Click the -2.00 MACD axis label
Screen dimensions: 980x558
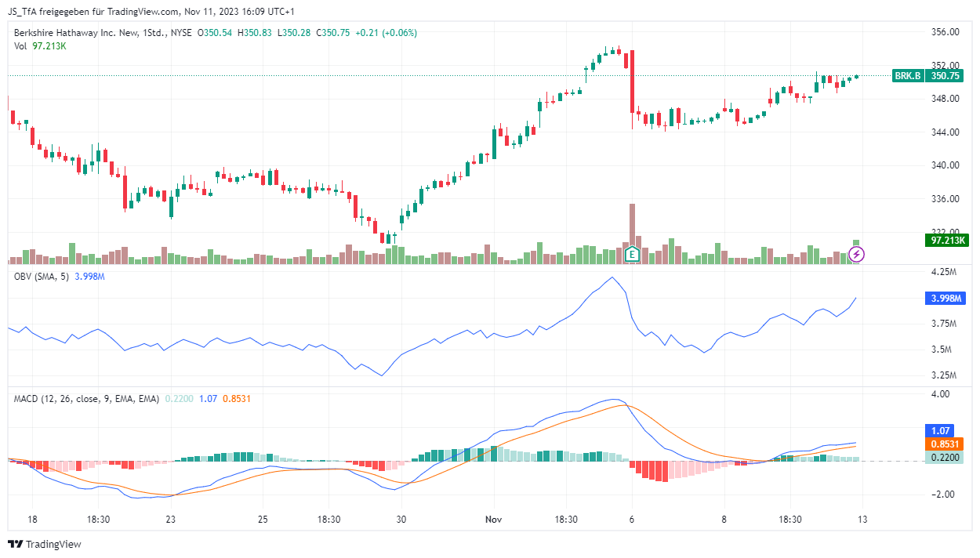click(x=942, y=495)
